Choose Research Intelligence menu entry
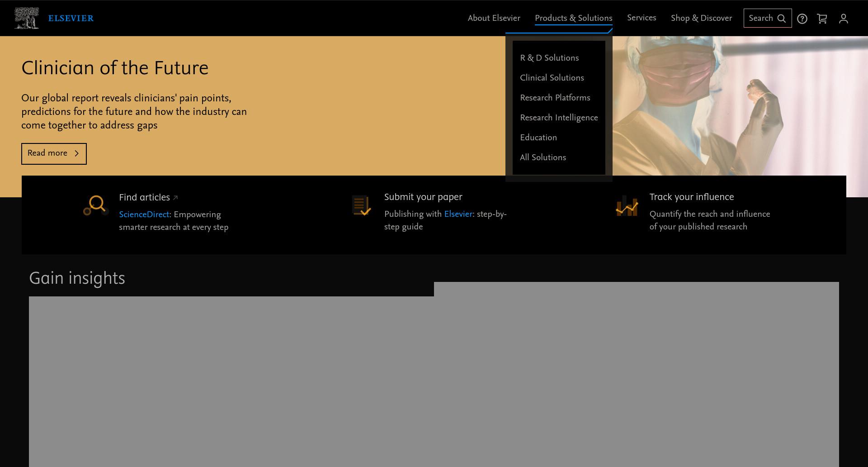This screenshot has height=467, width=868. [559, 118]
